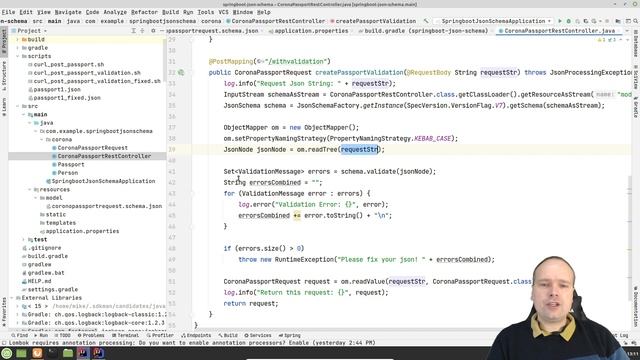Start debugging with the green bug icon
This screenshot has height=360, width=640.
point(569,21)
